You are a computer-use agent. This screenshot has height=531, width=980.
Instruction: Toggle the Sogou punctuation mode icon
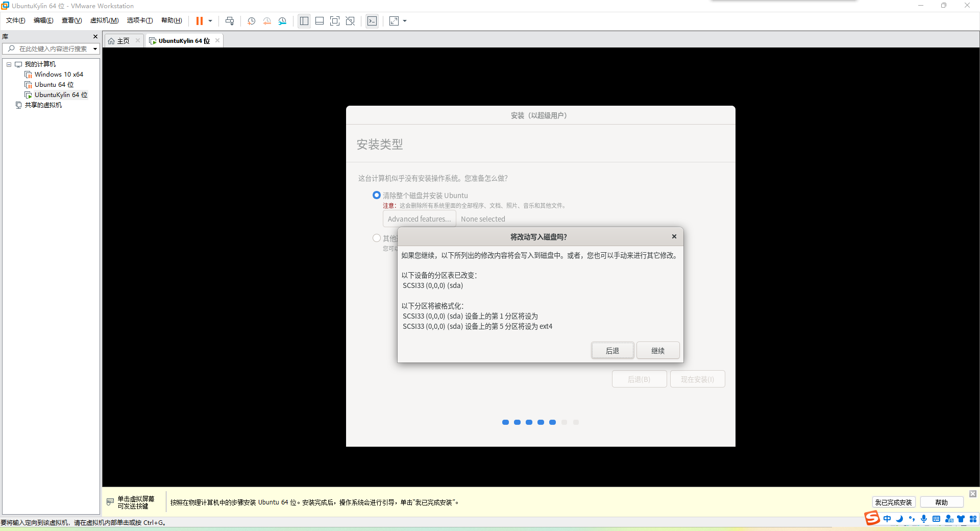[912, 519]
